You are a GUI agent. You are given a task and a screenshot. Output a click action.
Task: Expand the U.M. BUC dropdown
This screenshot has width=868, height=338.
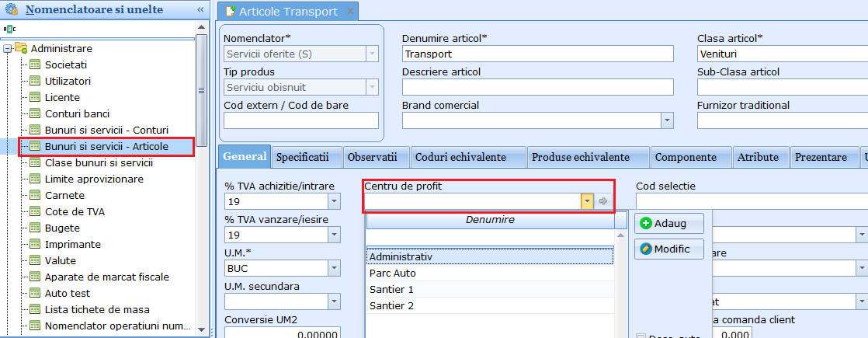334,268
